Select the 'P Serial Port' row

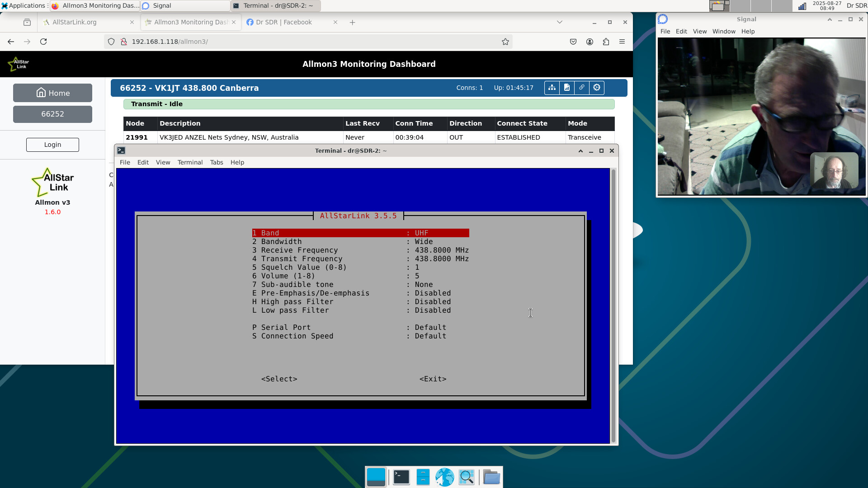(x=360, y=327)
